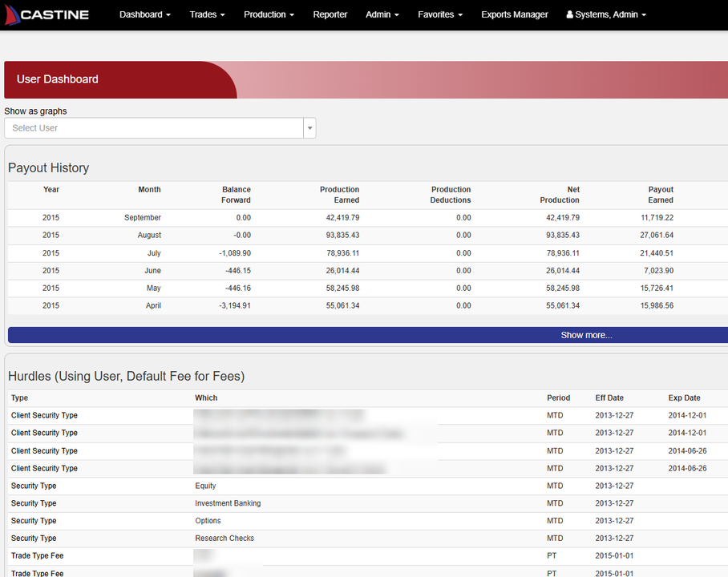
Task: Click June production earned 26,014.44
Action: pos(342,271)
